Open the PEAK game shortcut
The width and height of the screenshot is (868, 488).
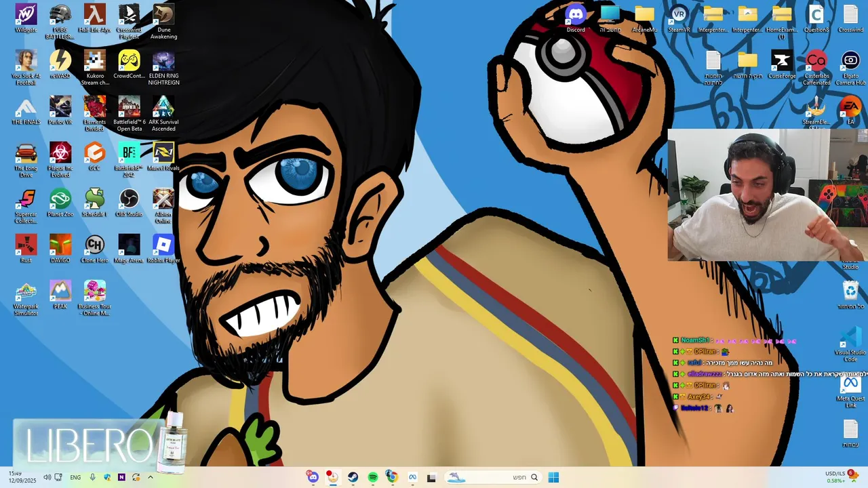pos(60,295)
